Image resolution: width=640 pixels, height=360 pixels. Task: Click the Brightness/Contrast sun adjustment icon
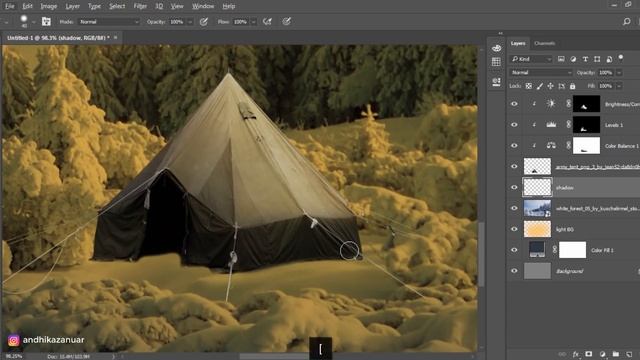tap(551, 104)
